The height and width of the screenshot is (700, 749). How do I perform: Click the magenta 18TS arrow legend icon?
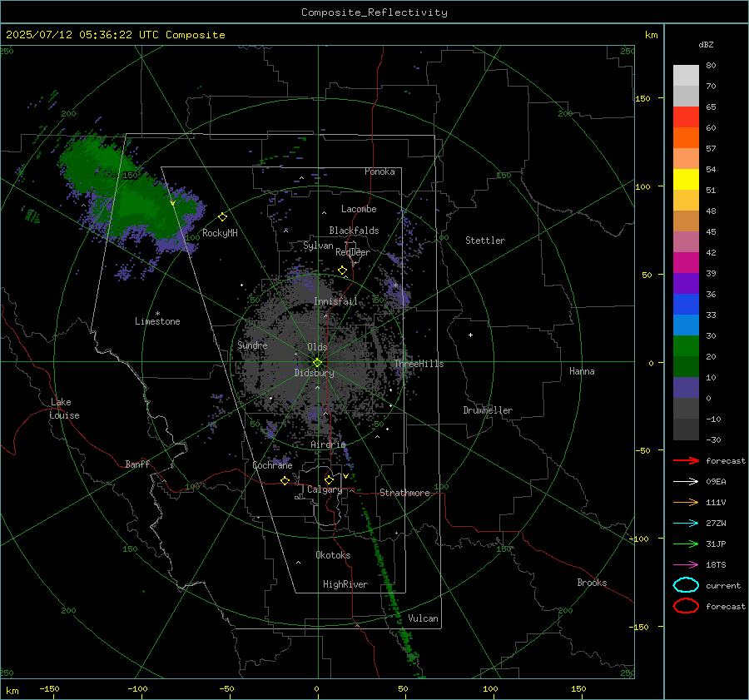point(686,565)
